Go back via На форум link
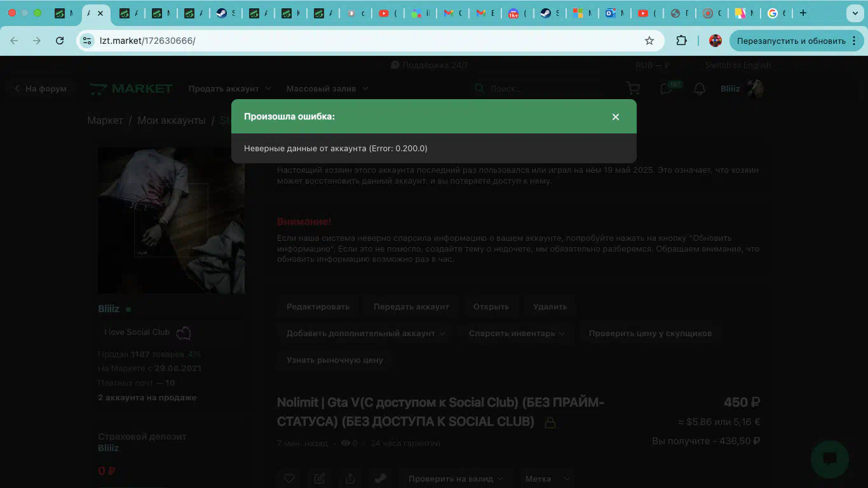Image resolution: width=868 pixels, height=488 pixels. point(41,88)
